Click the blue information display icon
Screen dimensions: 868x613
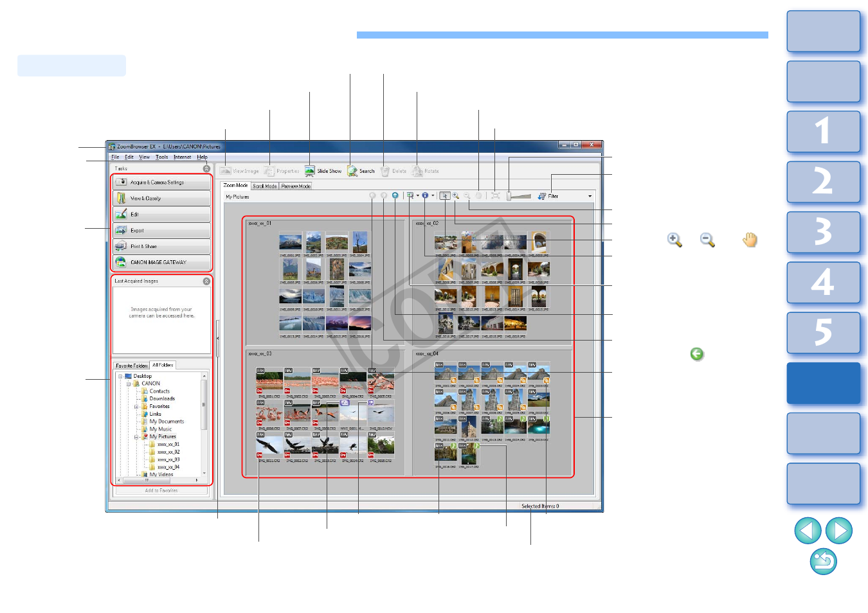425,195
